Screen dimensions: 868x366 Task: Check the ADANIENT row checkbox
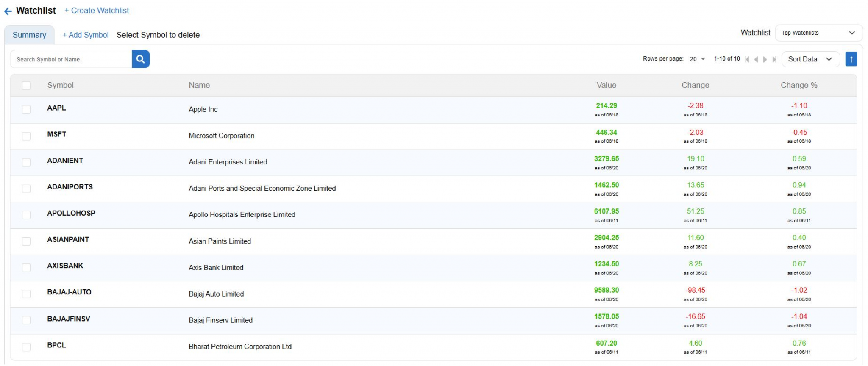coord(26,162)
